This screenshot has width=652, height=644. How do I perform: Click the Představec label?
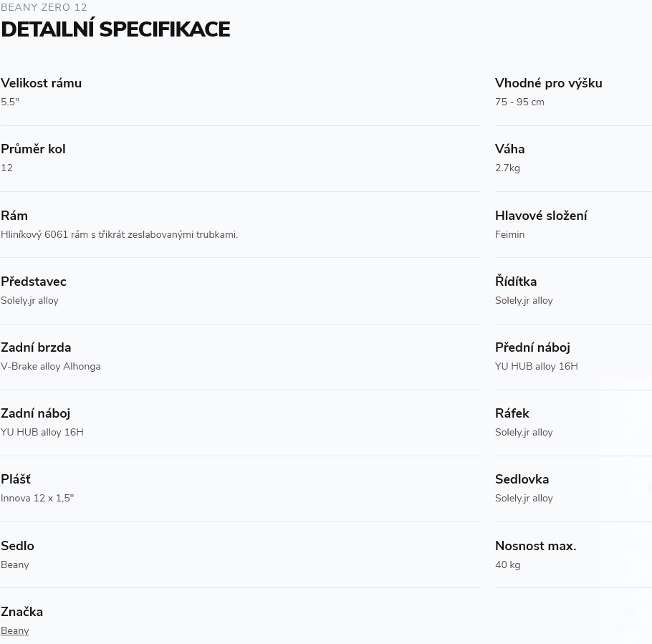34,282
